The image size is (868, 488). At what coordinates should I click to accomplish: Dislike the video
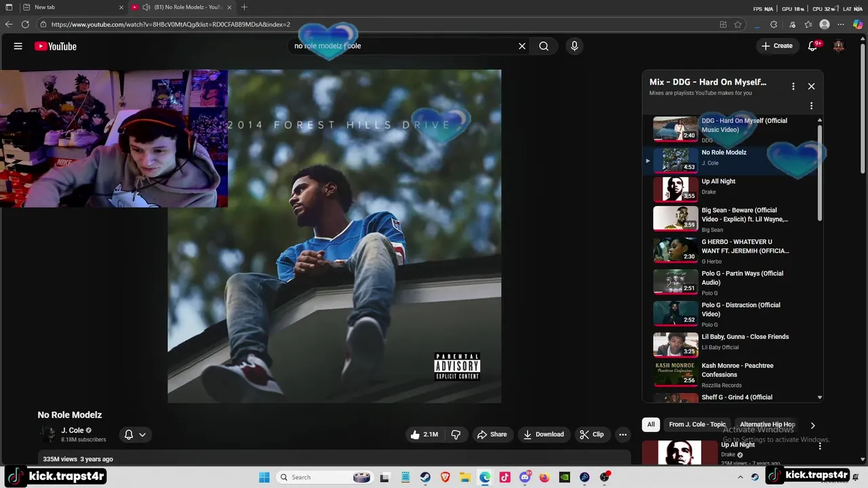pos(456,434)
